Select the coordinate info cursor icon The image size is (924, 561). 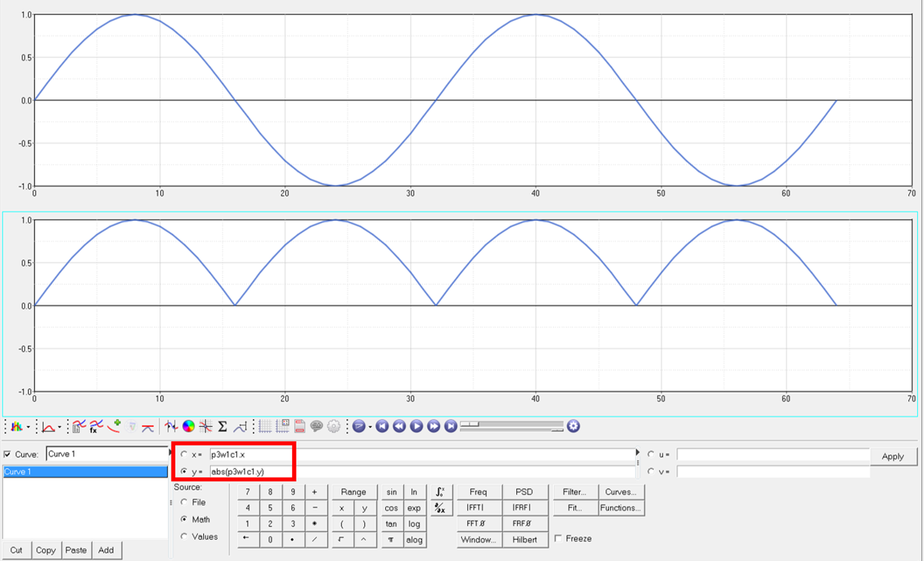click(x=172, y=426)
